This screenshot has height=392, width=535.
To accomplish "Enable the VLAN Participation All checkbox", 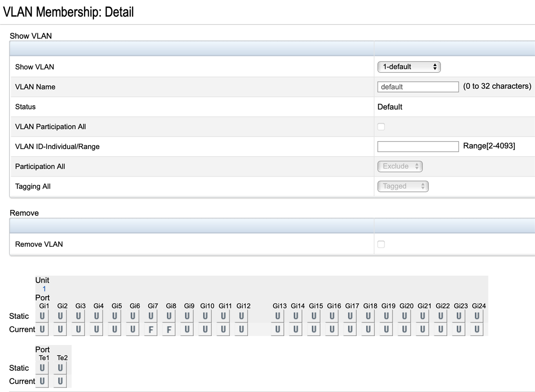I will [381, 126].
